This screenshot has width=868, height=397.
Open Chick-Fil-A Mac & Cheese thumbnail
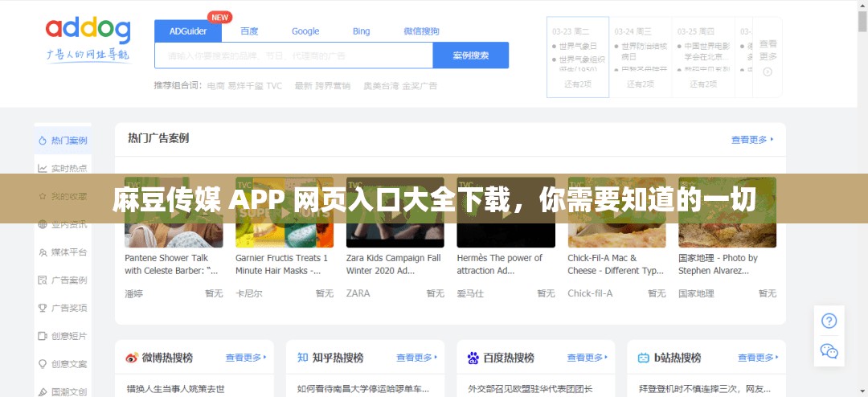(616, 212)
